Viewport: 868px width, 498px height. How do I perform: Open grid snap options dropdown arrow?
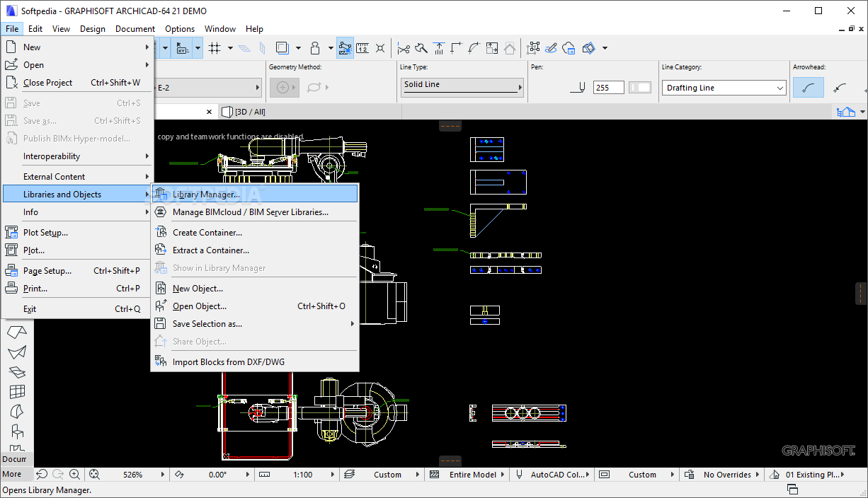(229, 48)
